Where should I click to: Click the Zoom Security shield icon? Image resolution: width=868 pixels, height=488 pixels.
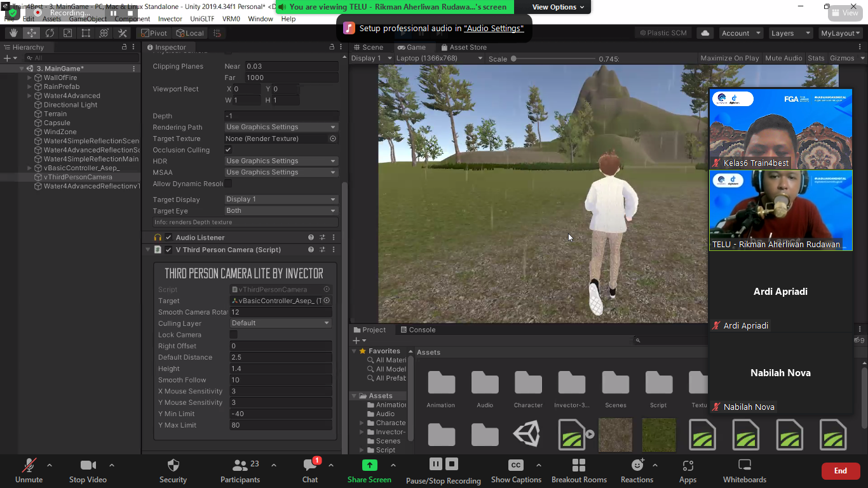(x=173, y=466)
